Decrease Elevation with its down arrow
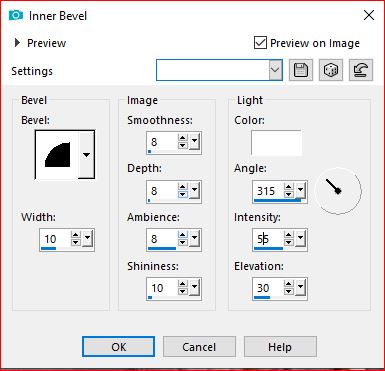385x371 pixels. (x=289, y=292)
